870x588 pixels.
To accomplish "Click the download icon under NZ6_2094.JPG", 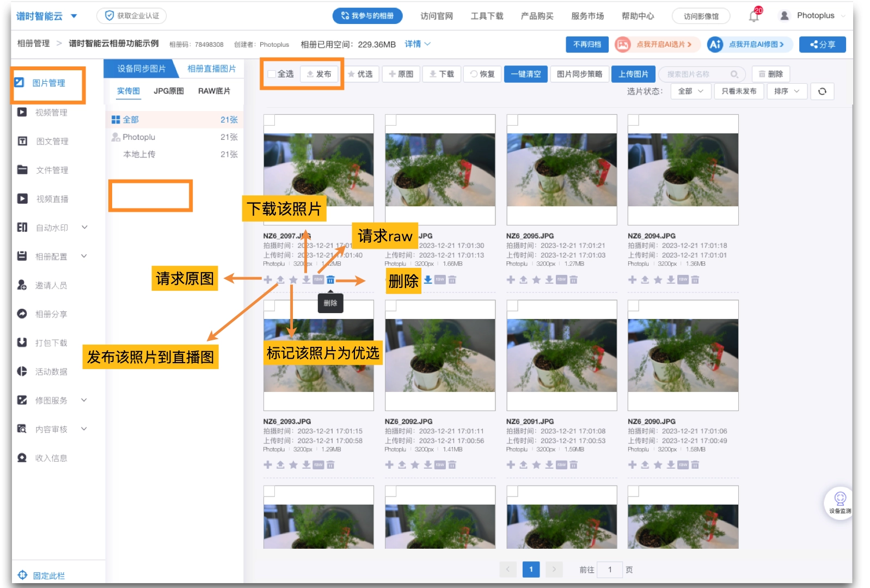I will [x=671, y=280].
